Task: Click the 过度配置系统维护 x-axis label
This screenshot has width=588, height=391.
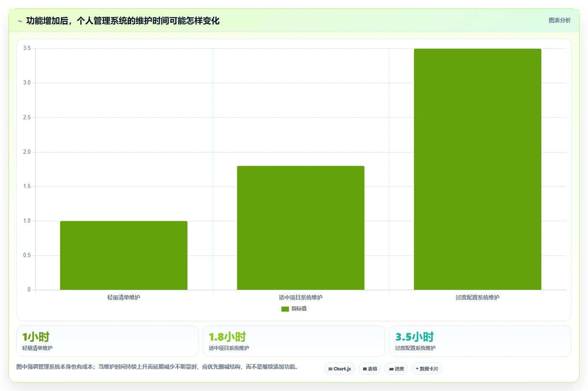Action: [477, 297]
